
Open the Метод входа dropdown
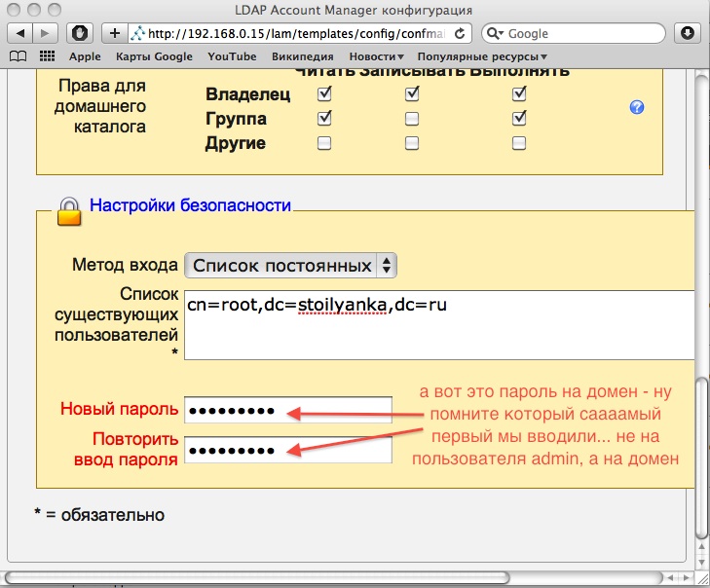click(290, 265)
